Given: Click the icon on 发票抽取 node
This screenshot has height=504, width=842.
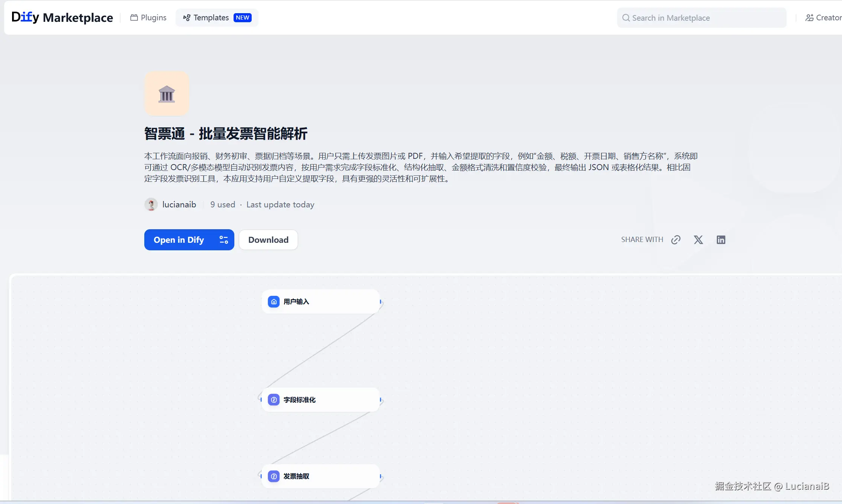Looking at the screenshot, I should (274, 476).
